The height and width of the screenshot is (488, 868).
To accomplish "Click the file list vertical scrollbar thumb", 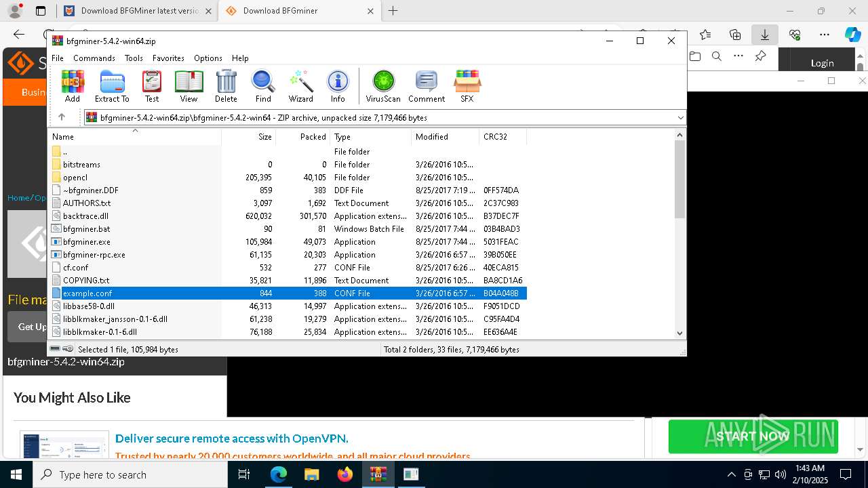I will tap(679, 180).
